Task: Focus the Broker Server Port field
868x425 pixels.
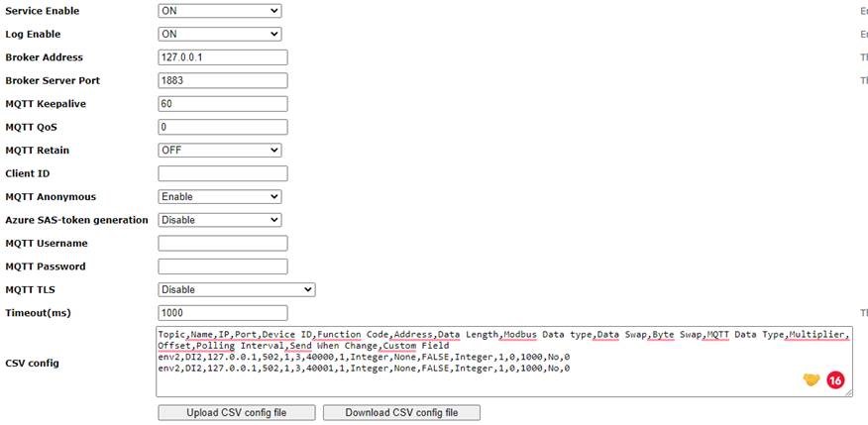Action: 222,80
